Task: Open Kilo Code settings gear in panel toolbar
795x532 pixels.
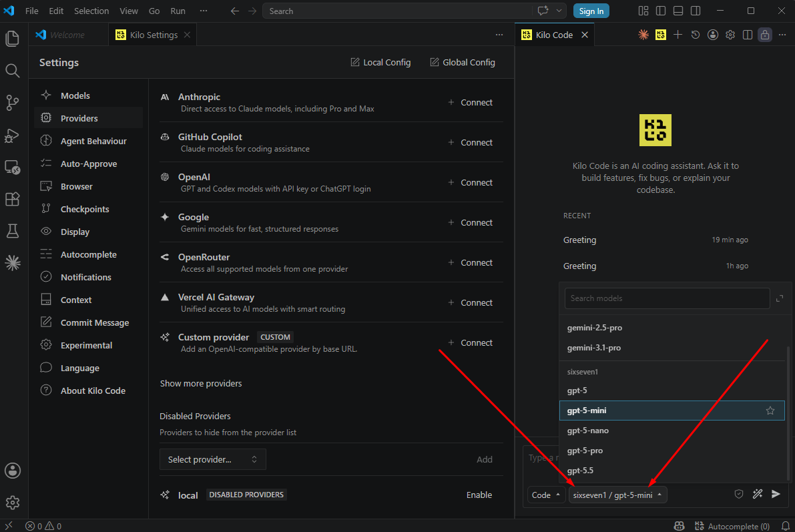Action: [730, 35]
